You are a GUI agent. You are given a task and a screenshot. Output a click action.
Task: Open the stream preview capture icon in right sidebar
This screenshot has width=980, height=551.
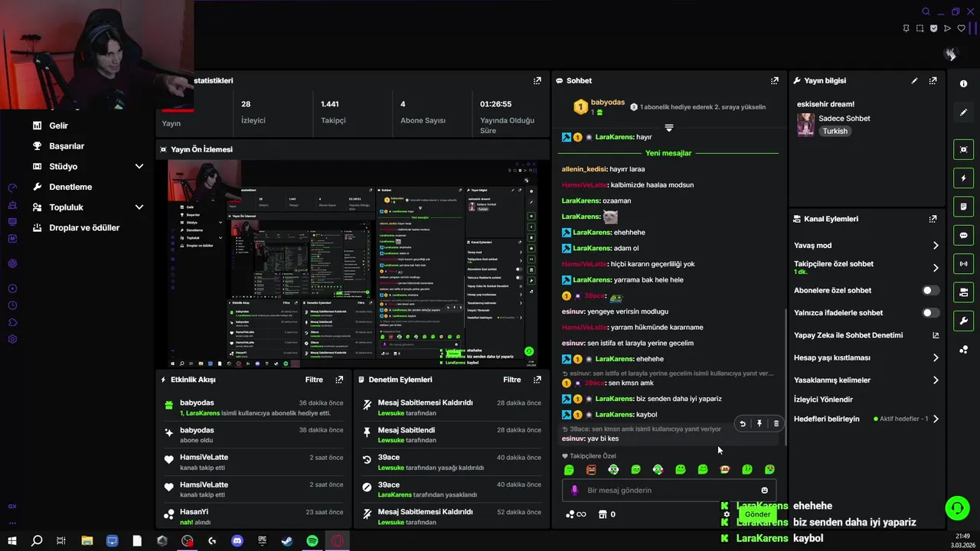963,149
